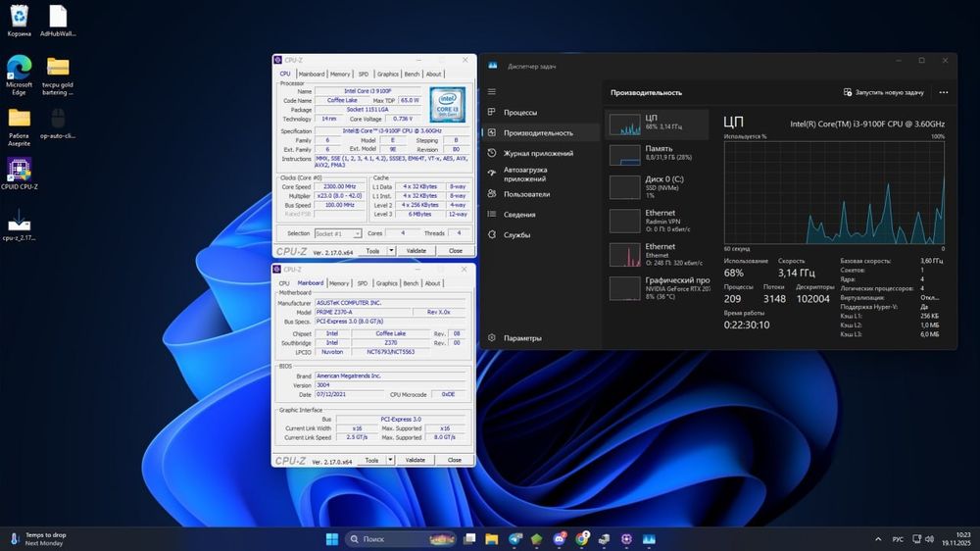Click PRIME Z370-A model field
The image size is (980, 551).
click(x=363, y=312)
